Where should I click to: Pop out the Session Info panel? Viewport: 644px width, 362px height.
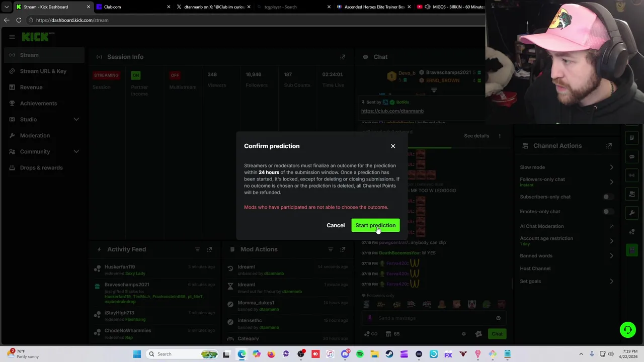click(343, 57)
